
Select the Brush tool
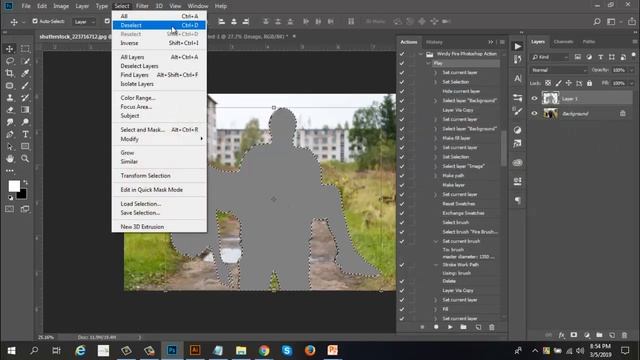pyautogui.click(x=25, y=86)
